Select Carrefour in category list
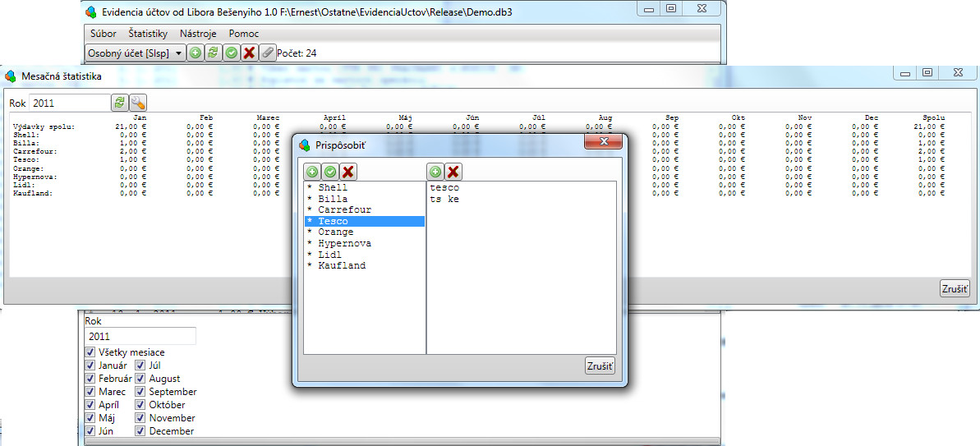 point(365,210)
